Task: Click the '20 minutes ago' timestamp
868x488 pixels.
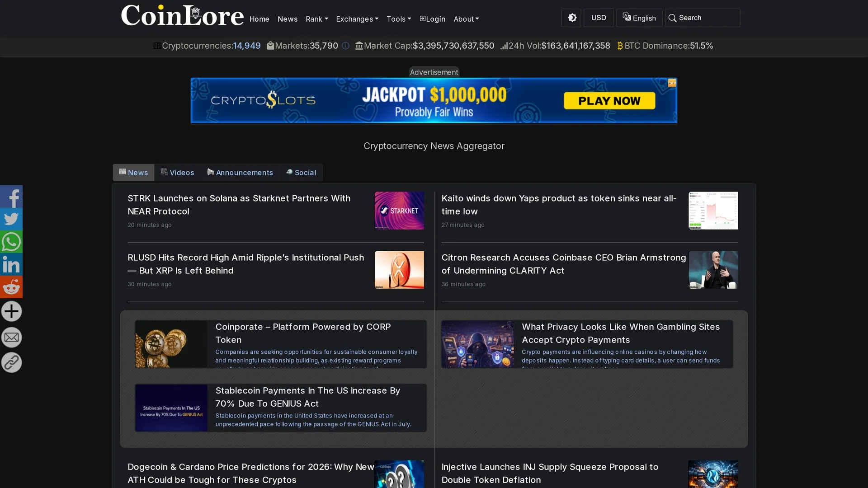Action: (150, 225)
